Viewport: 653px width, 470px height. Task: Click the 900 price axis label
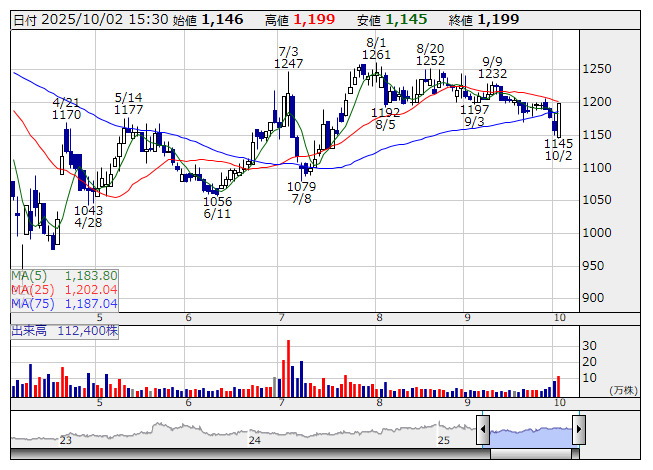coord(593,298)
